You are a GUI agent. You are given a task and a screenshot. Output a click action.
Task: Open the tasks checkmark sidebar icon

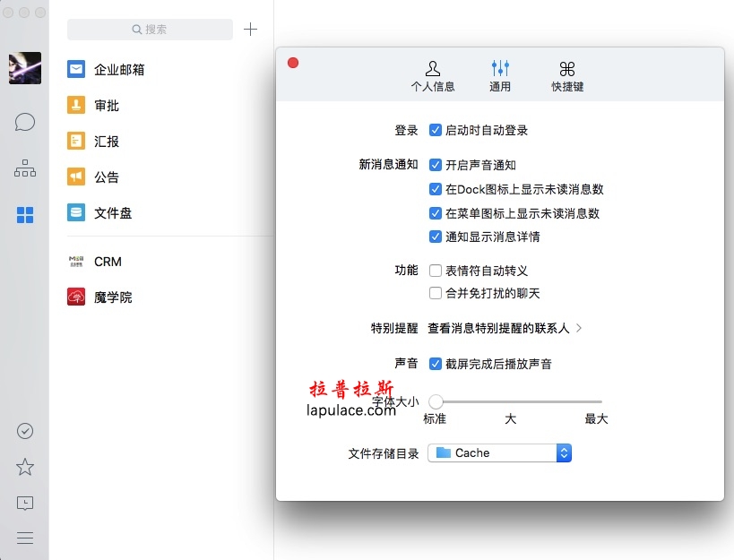pos(25,431)
